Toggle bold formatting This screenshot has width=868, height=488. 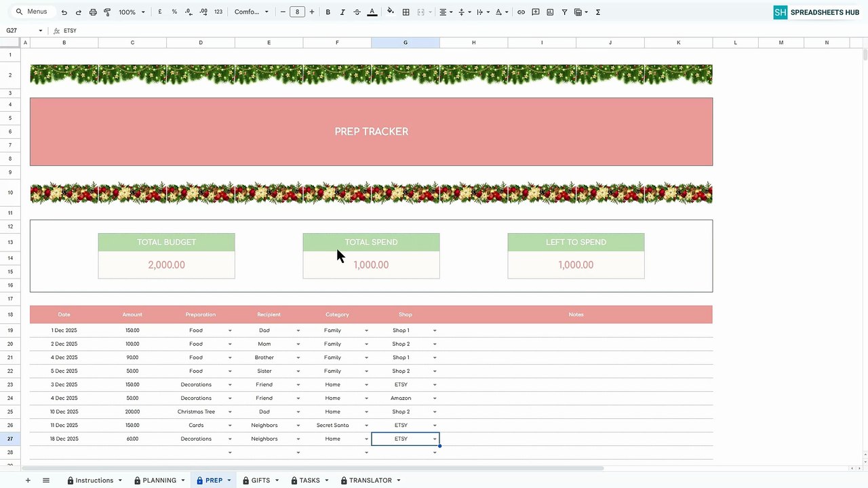(328, 12)
